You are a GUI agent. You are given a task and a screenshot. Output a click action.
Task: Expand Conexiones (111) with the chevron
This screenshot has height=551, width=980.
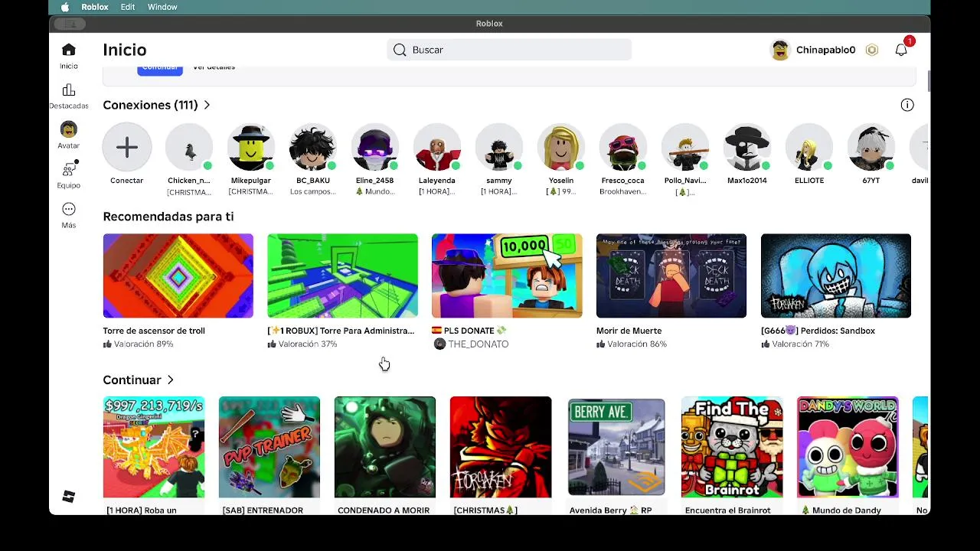tap(207, 105)
